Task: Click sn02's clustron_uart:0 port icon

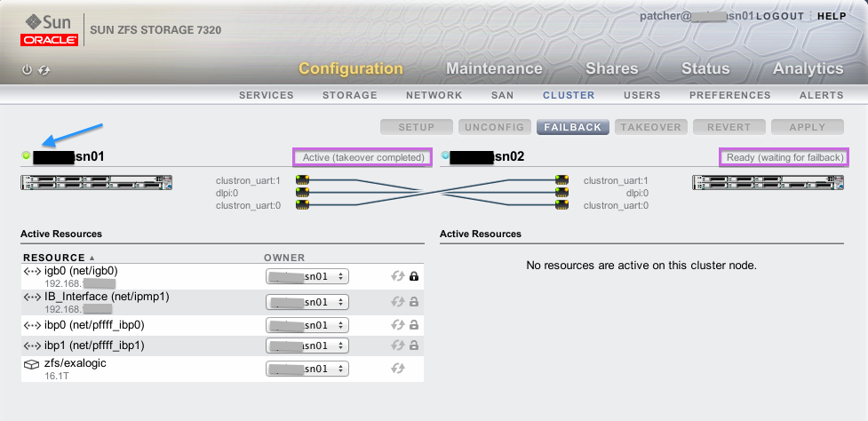Action: click(x=561, y=205)
